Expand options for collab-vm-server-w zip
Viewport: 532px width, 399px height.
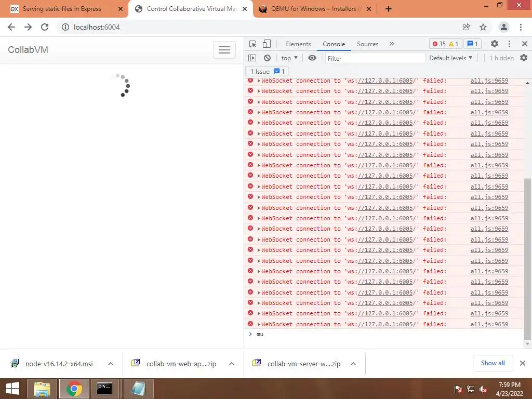pyautogui.click(x=353, y=364)
